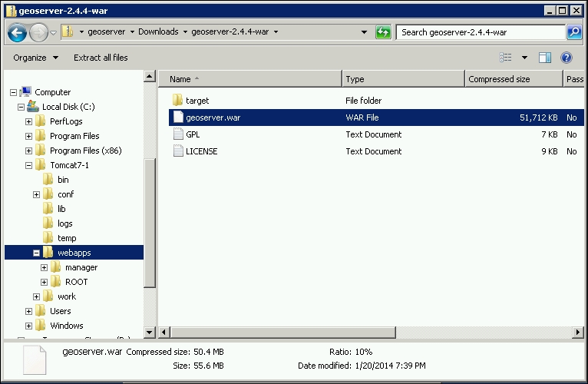Click the Tomcat7-1 folder icon
The image size is (588, 384).
point(41,165)
